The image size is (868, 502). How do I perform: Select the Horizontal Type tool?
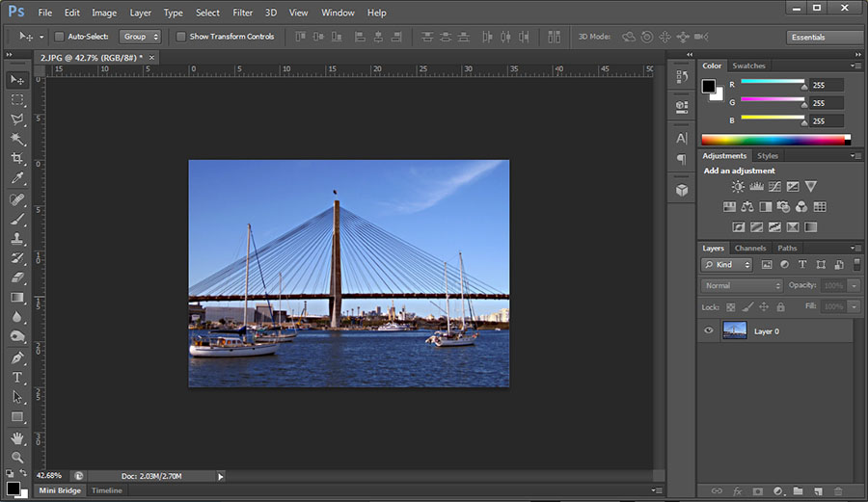[x=17, y=377]
